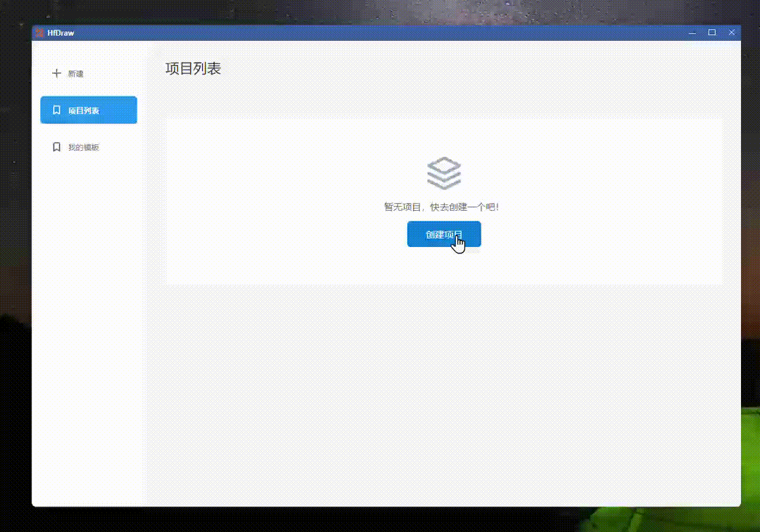Click the 项目列表 page heading
Viewport: 760px width, 532px height.
coord(193,68)
